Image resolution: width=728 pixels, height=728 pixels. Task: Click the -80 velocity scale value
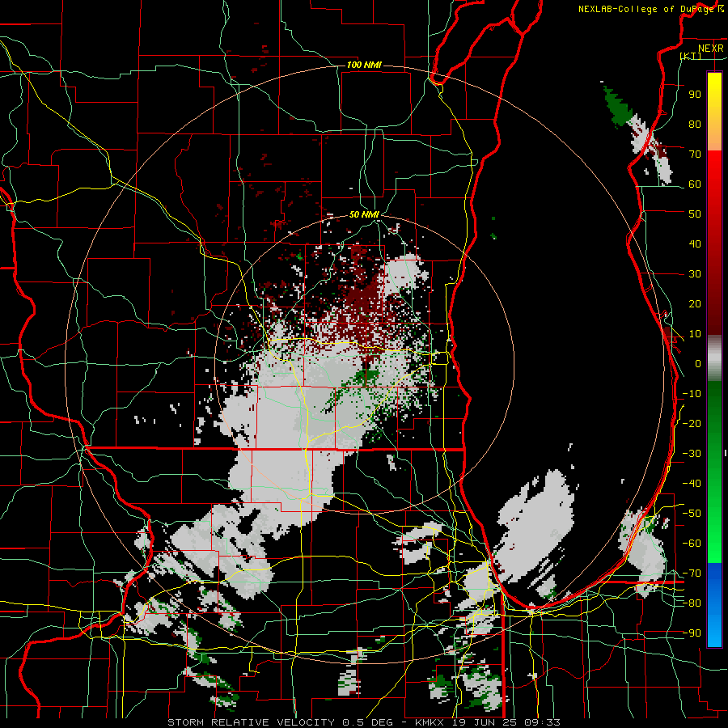pos(692,603)
